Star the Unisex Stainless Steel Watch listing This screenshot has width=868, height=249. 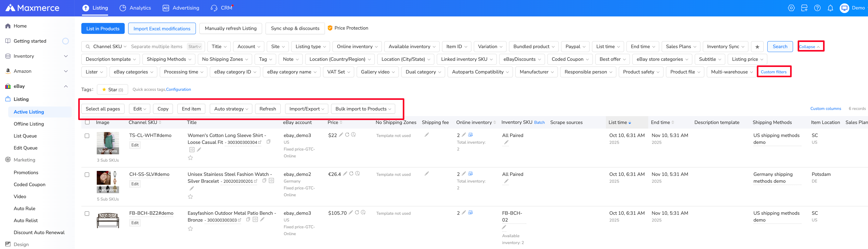190,196
